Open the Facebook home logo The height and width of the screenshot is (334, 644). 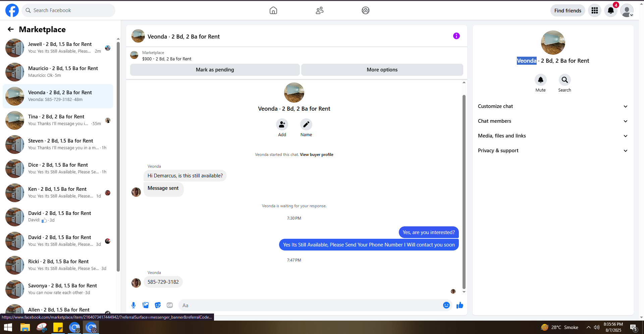point(12,10)
